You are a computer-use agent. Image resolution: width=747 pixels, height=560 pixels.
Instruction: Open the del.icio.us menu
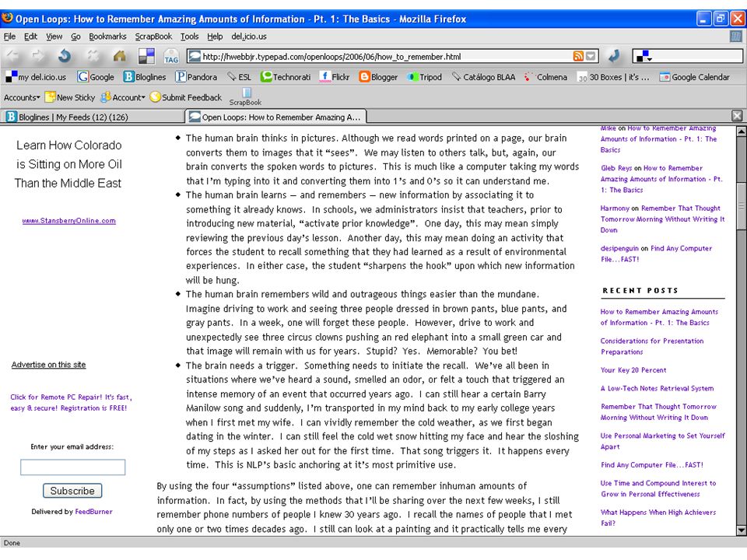pyautogui.click(x=249, y=37)
